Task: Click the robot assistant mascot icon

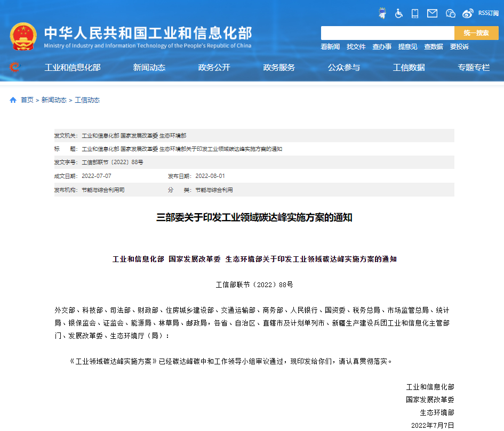Action: (x=382, y=13)
